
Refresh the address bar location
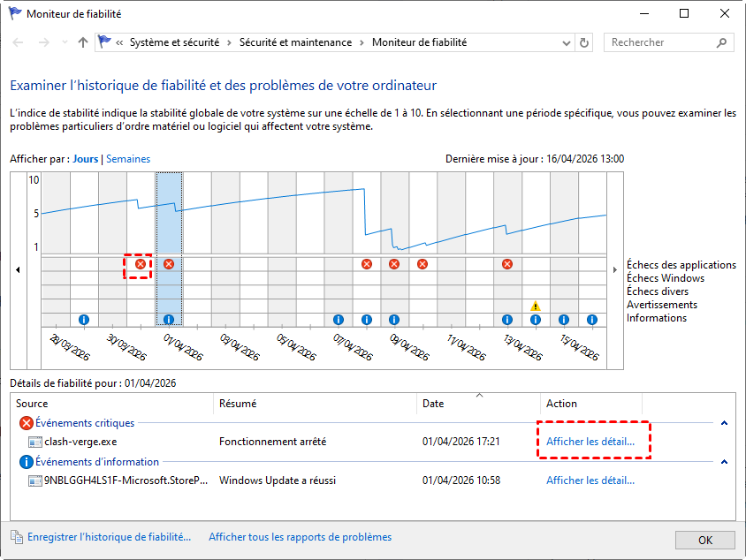pyautogui.click(x=584, y=42)
